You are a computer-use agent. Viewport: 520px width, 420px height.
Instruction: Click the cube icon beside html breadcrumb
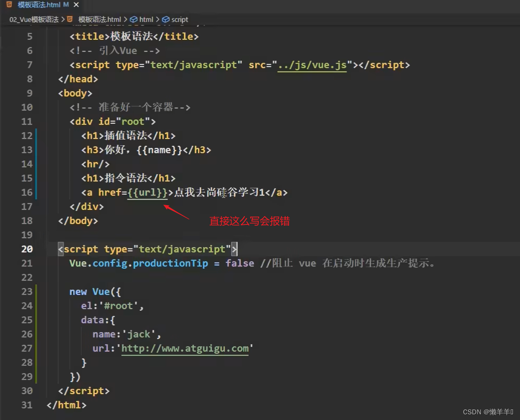[134, 20]
